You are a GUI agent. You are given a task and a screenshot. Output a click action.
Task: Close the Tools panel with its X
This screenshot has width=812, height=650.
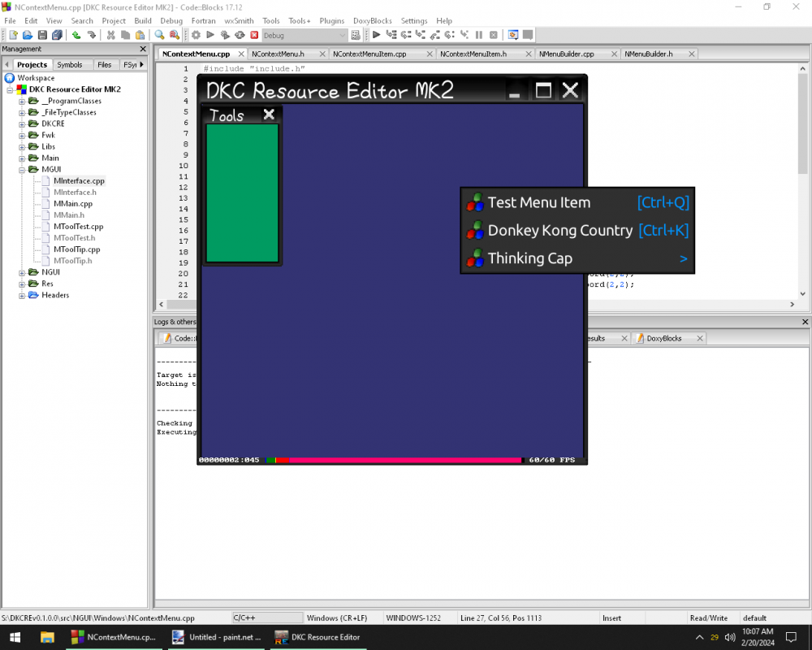click(x=269, y=115)
